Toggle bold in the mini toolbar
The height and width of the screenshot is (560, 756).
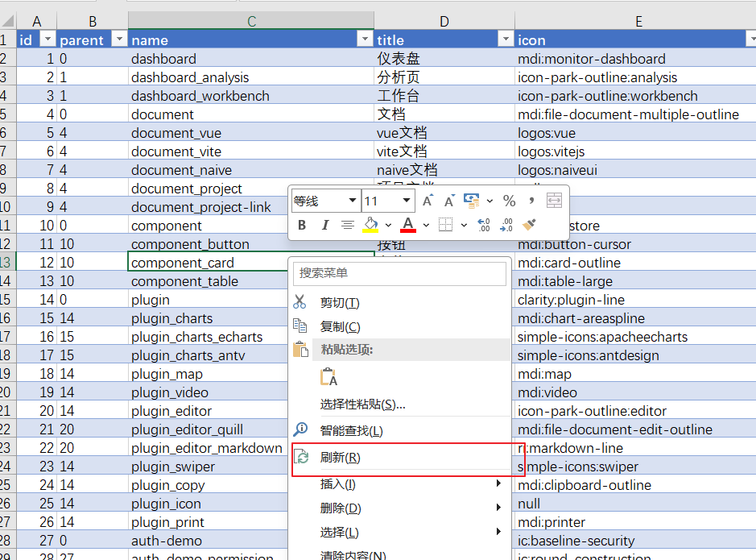point(302,225)
